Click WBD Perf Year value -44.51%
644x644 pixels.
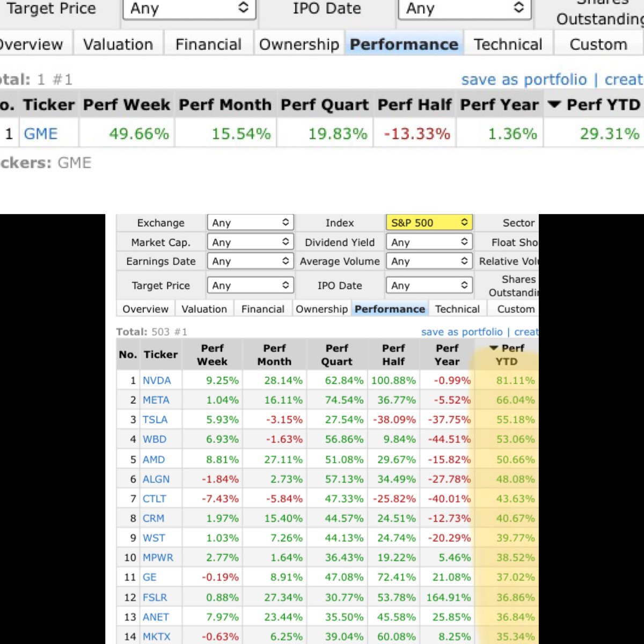click(x=449, y=439)
